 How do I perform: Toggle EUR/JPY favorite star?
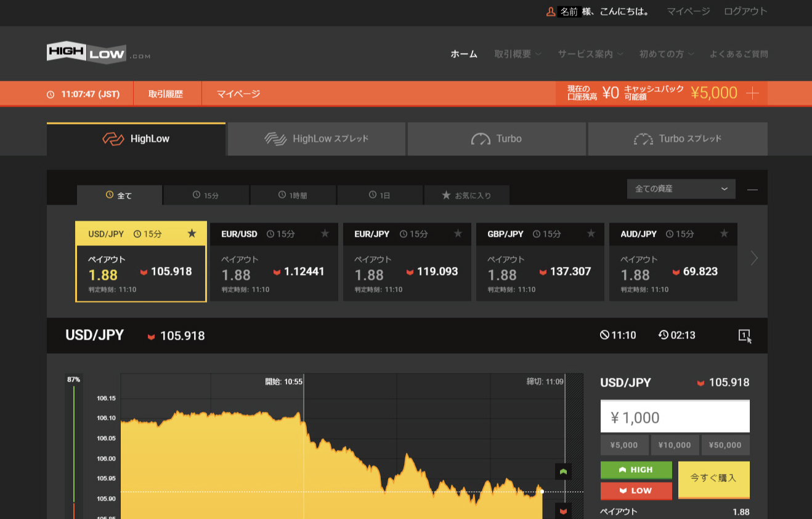(458, 234)
